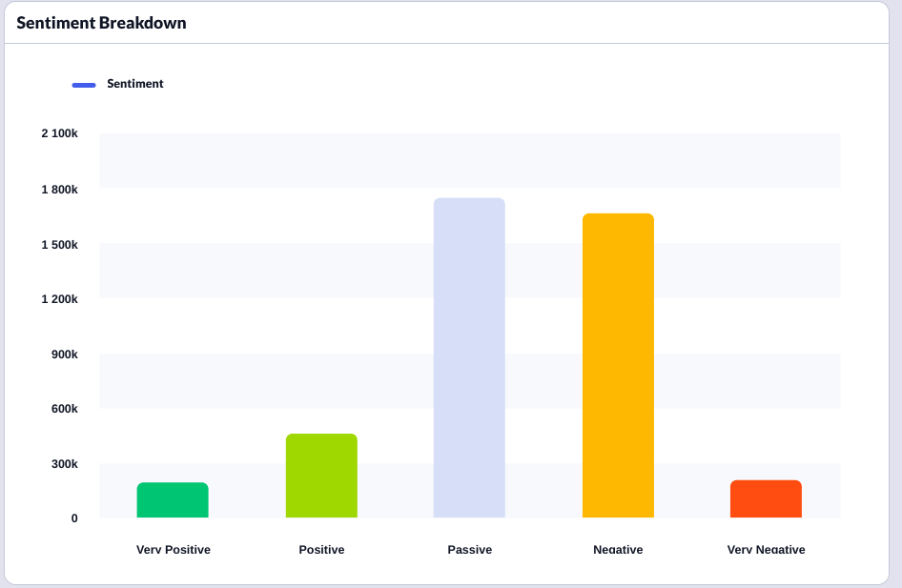The height and width of the screenshot is (588, 902).
Task: Click the Passive x-axis label
Action: pos(469,550)
